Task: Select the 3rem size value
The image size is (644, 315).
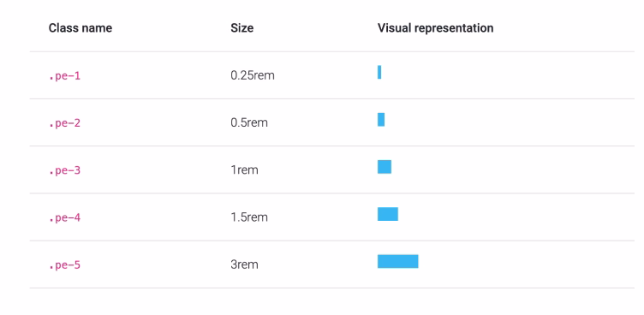Action: point(244,264)
